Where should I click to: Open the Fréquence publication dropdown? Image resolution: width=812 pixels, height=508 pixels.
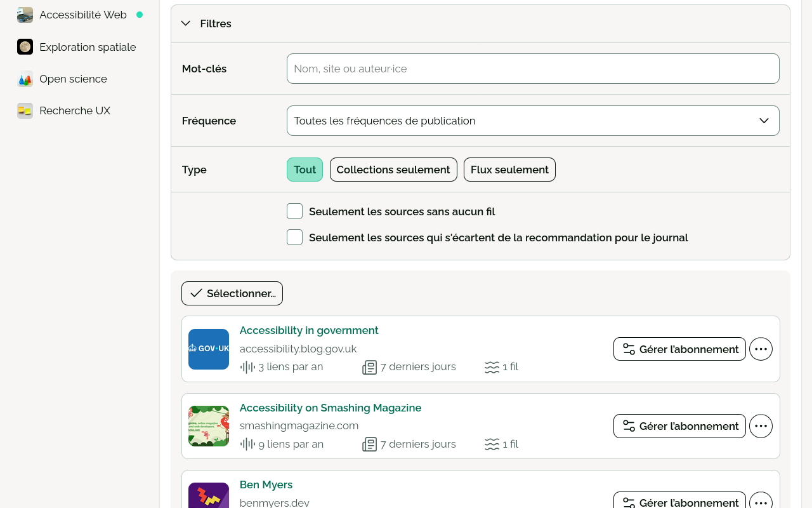tap(533, 121)
